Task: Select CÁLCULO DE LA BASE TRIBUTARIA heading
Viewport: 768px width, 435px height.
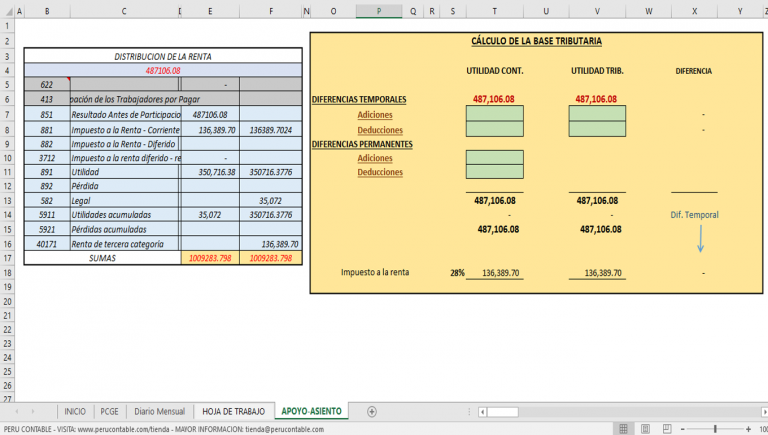Action: coord(536,41)
